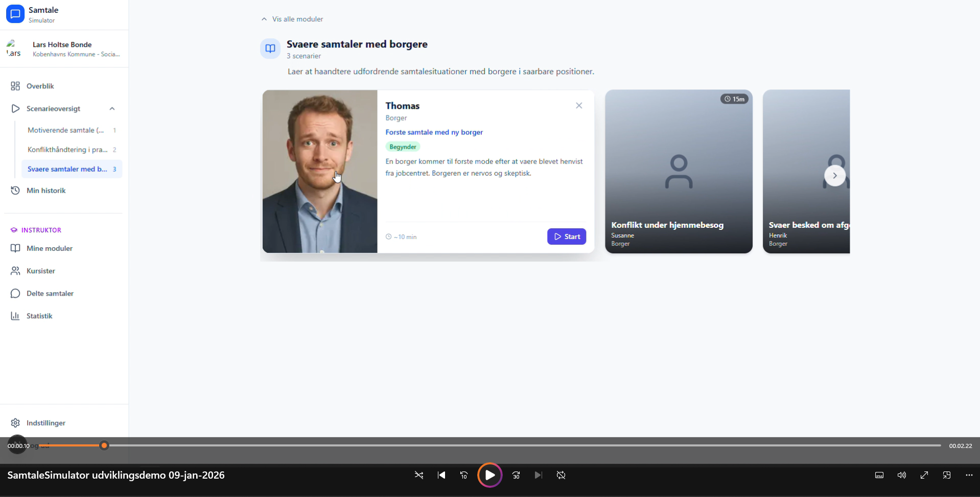Screen dimensions: 980x497
Task: Open more options ellipsis in player
Action: (x=969, y=475)
